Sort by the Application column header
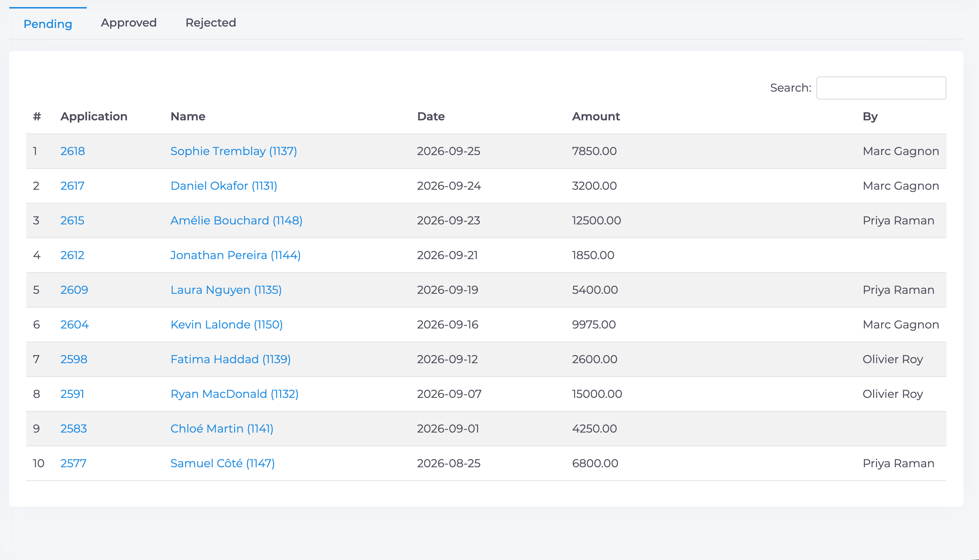Image resolution: width=979 pixels, height=560 pixels. 94,116
